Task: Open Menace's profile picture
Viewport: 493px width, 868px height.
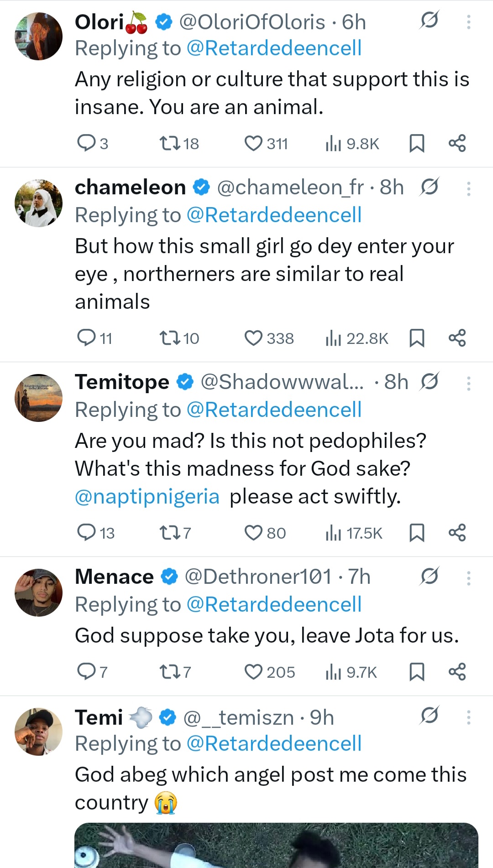Action: (39, 593)
